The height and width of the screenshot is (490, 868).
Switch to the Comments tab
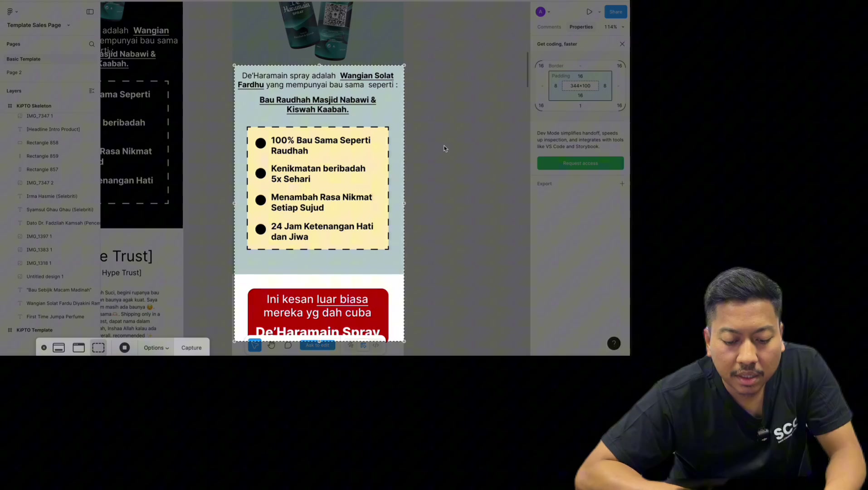pyautogui.click(x=549, y=27)
